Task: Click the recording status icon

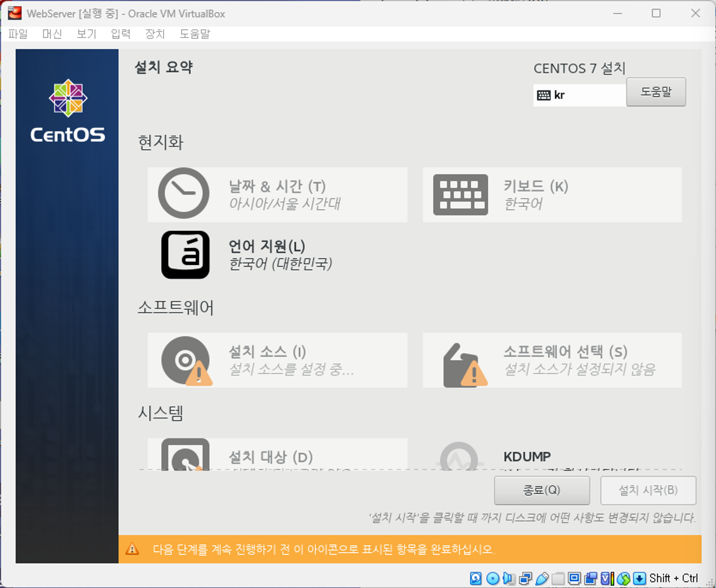Action: (x=590, y=579)
